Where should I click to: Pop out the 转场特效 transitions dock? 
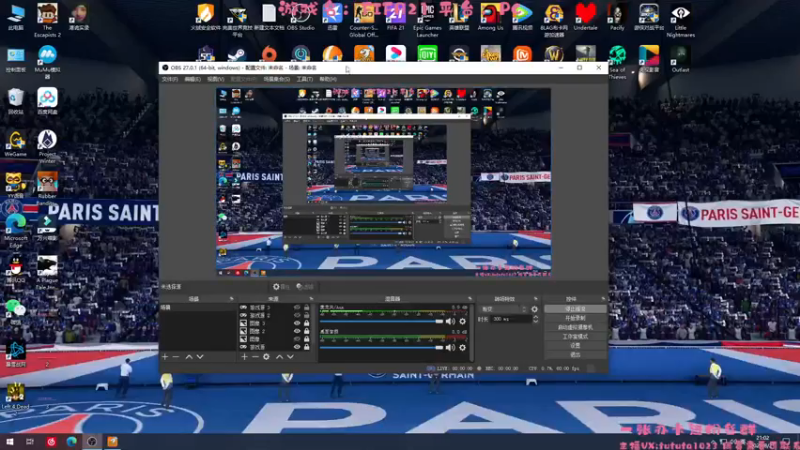pyautogui.click(x=536, y=299)
